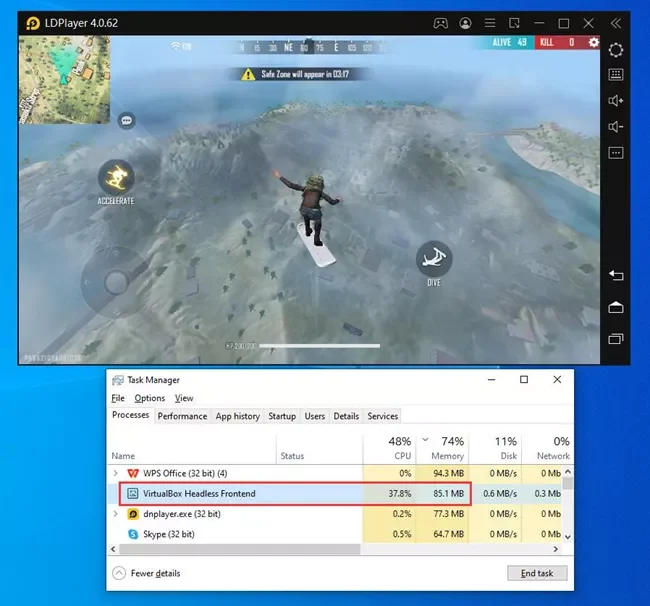Open LDPlayer user account icon
Screen dimensions: 650x606
point(465,23)
